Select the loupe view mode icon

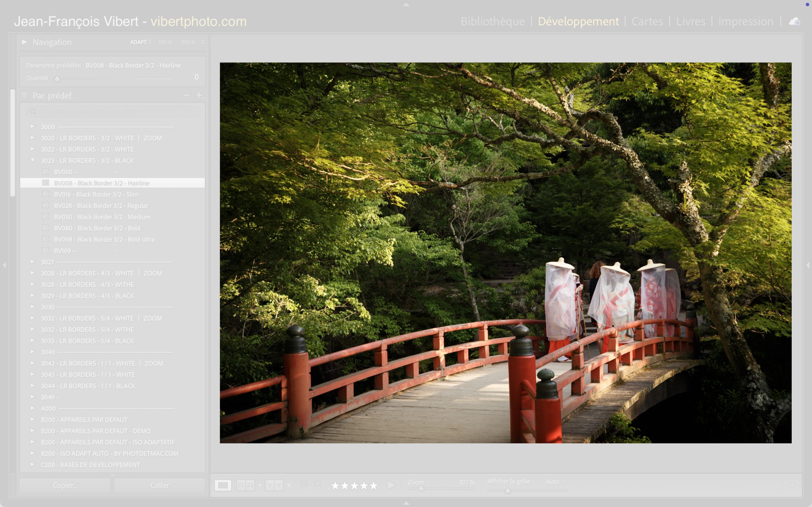click(223, 485)
